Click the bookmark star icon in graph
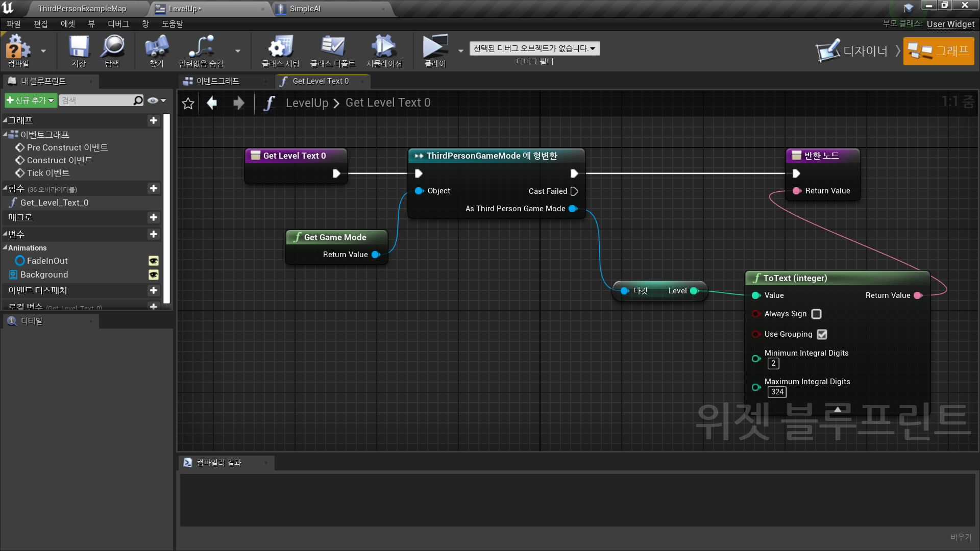980x551 pixels. pyautogui.click(x=188, y=104)
